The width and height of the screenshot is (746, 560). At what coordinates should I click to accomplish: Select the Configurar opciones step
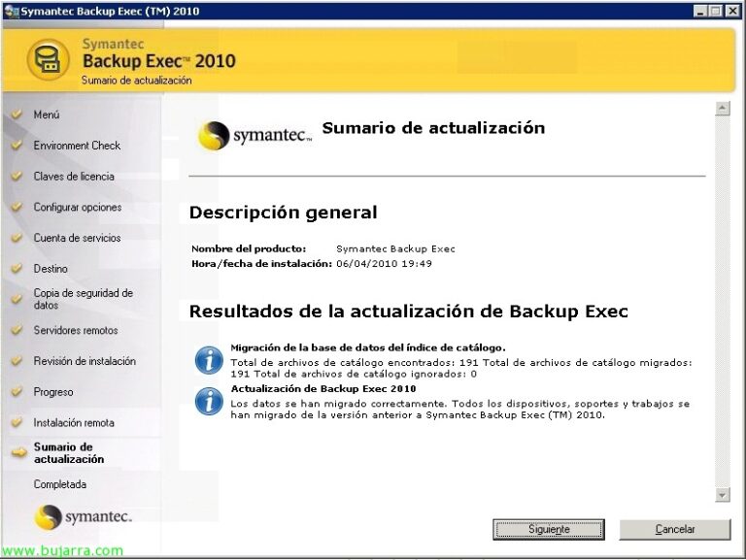coord(78,208)
